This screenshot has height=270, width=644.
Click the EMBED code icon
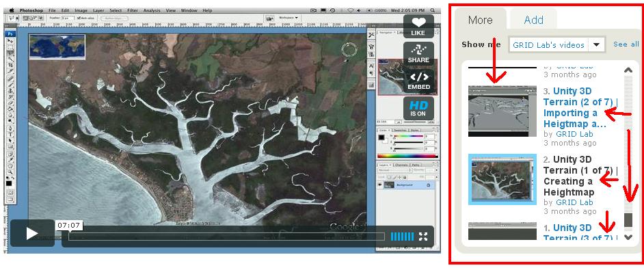coord(418,81)
